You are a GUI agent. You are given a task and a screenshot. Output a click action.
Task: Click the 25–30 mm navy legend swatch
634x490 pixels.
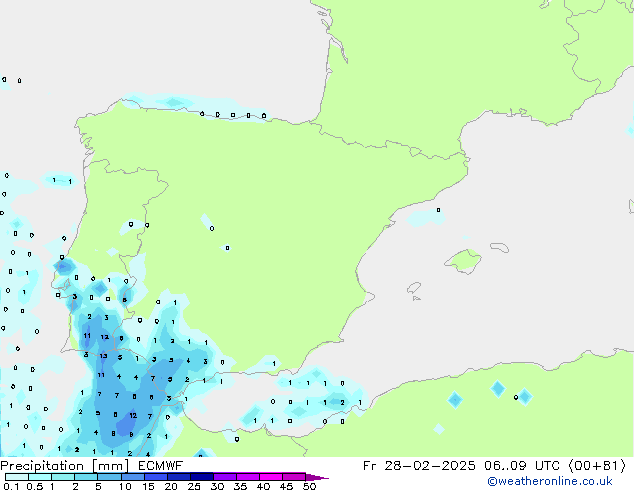point(201,477)
